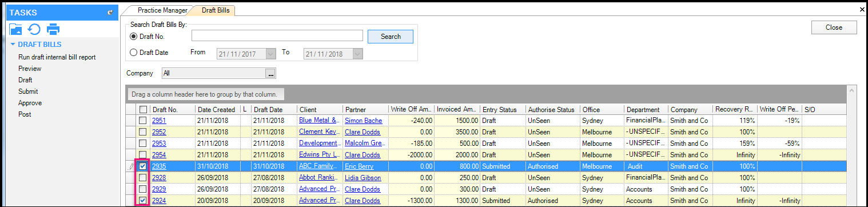This screenshot has height=207, width=868.
Task: Select the Draft Date radio button
Action: point(134,53)
